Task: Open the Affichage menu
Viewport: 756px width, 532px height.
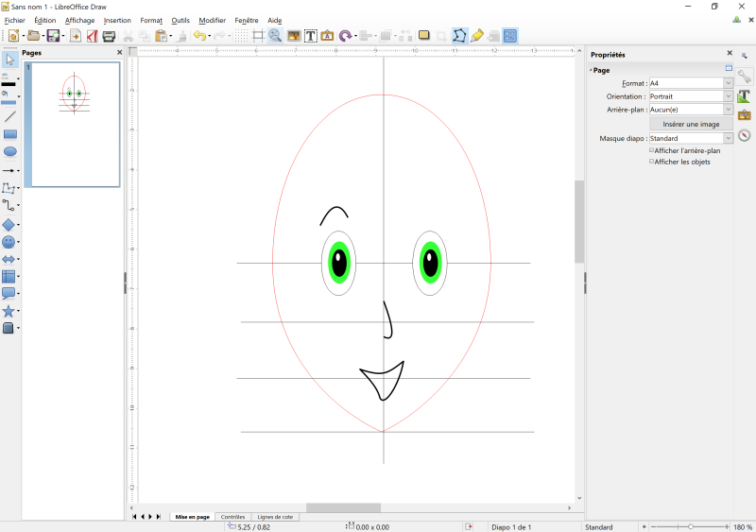Action: (x=79, y=20)
